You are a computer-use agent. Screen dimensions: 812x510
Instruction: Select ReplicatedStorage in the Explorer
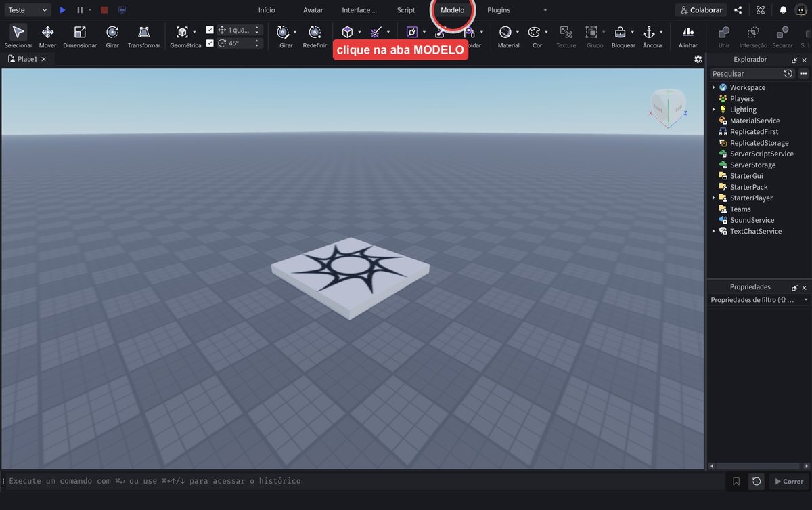pyautogui.click(x=759, y=143)
